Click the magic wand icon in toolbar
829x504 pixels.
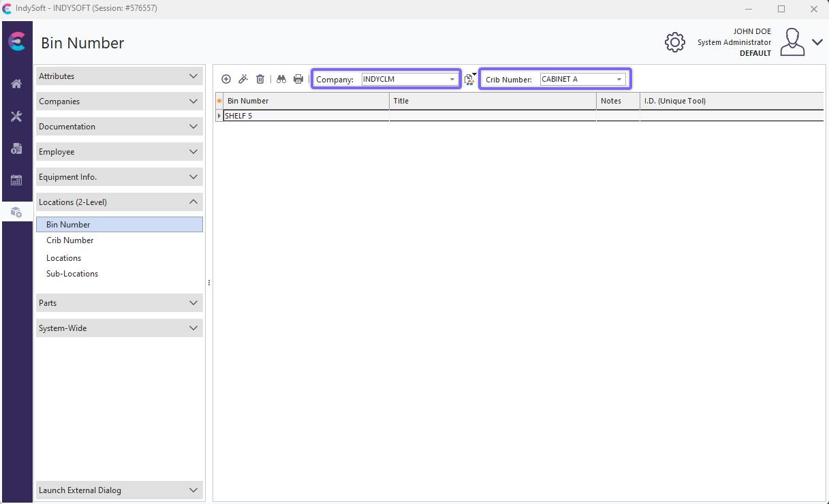[x=243, y=79]
